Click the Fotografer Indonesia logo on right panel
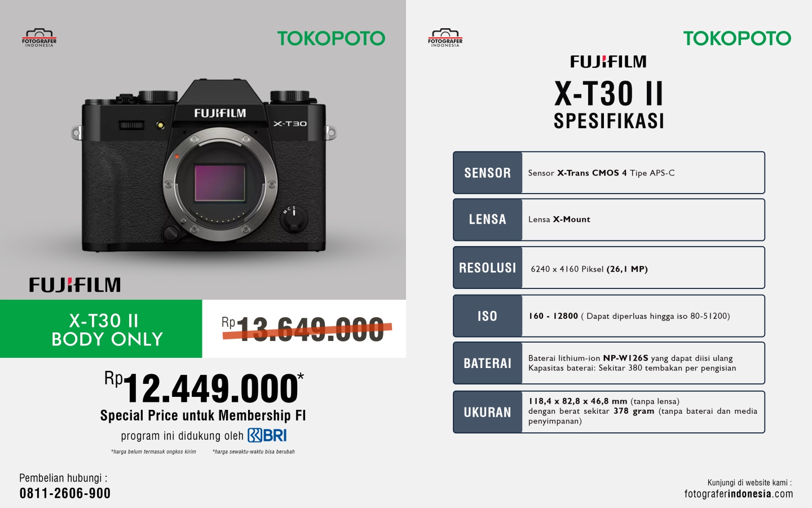 [x=445, y=38]
